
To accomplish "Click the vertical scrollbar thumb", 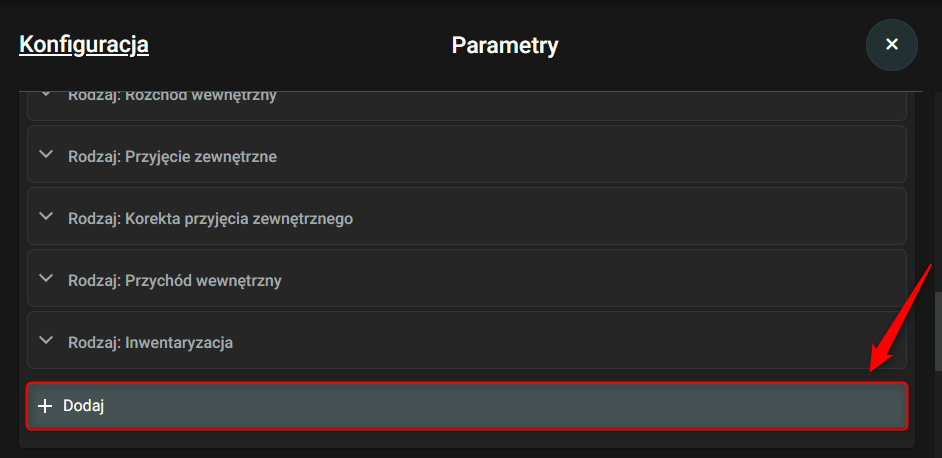I will click(938, 331).
